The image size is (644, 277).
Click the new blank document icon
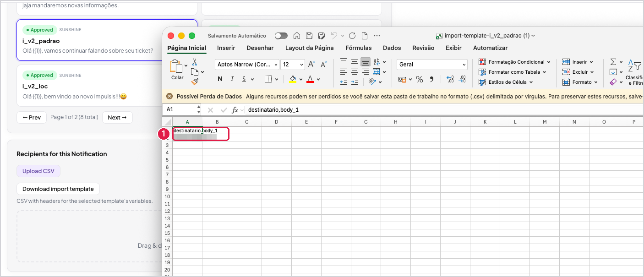click(365, 36)
